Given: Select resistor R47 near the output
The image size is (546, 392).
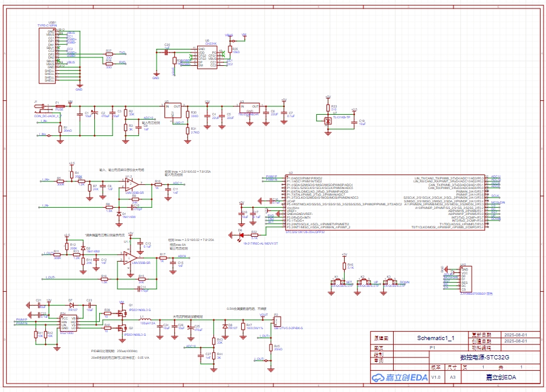Looking at the screenshot, I should click(243, 327).
